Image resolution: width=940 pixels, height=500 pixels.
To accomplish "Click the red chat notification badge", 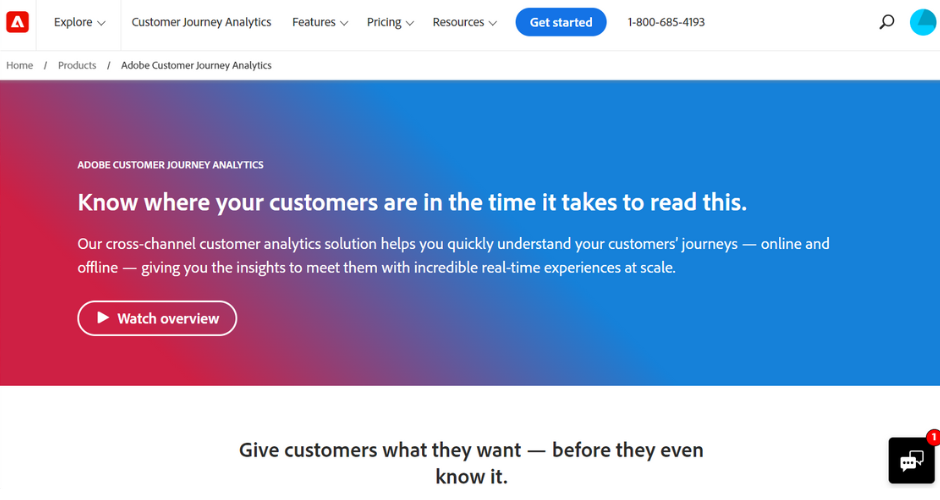I will (x=933, y=437).
